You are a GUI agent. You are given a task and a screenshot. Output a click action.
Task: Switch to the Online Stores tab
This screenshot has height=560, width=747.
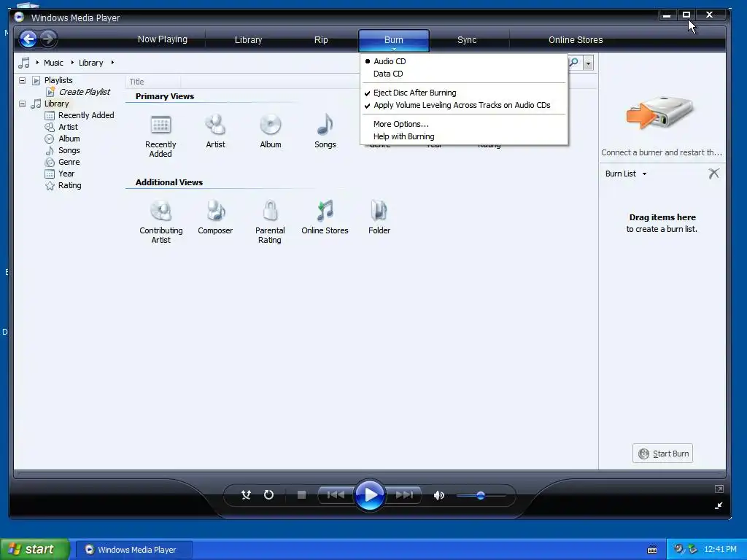click(576, 39)
